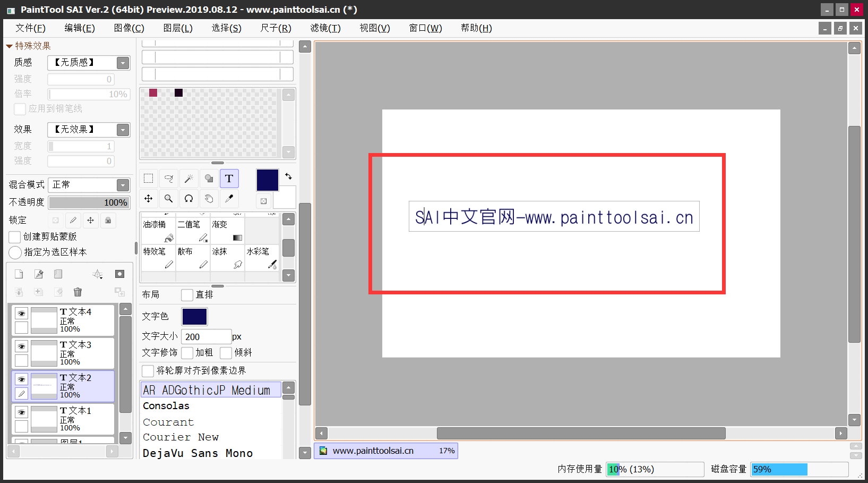The height and width of the screenshot is (483, 868).
Task: Select the lasso selection tool
Action: [x=169, y=179]
